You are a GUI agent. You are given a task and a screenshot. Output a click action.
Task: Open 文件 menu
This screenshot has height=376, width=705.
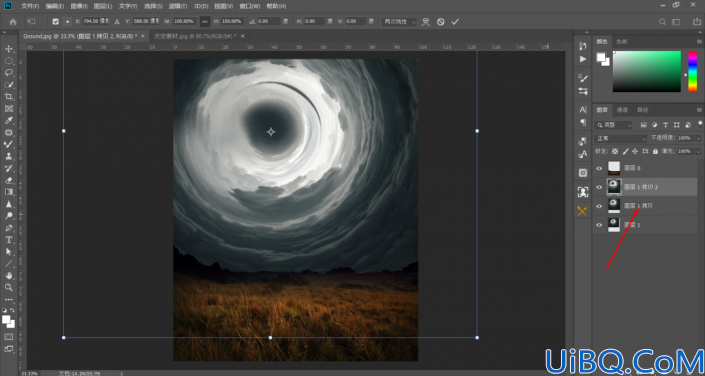click(30, 6)
